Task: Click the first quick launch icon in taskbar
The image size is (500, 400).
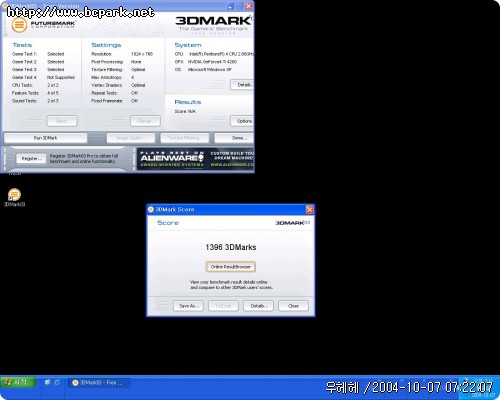Action: 47,382
